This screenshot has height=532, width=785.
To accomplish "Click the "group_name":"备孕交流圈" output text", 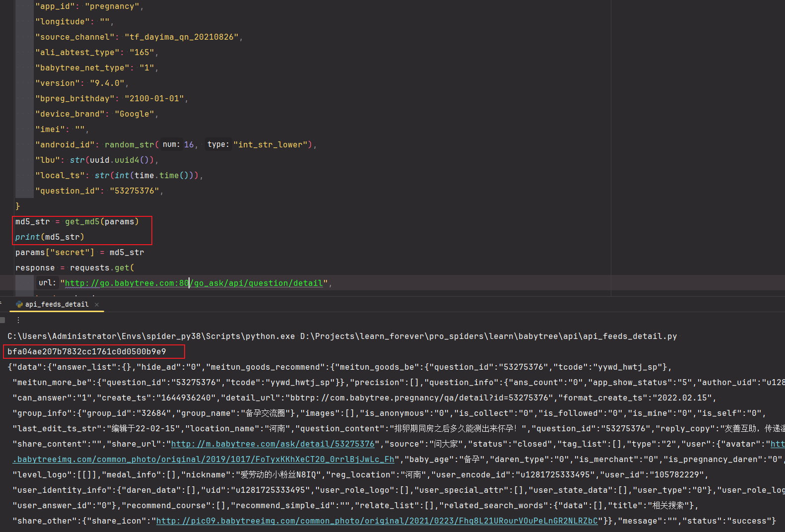I will click(233, 413).
